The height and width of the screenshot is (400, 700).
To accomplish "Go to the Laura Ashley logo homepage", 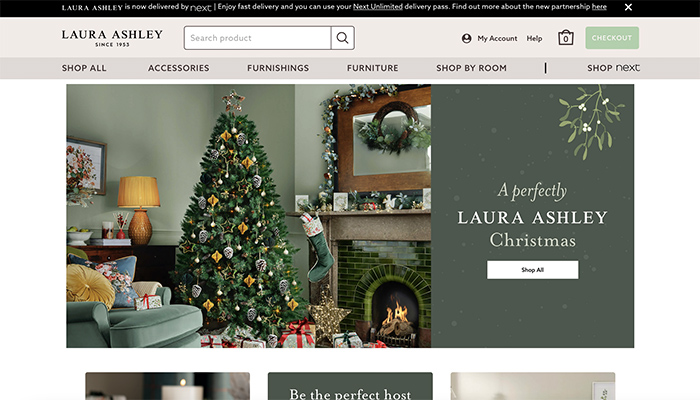I will [x=112, y=38].
